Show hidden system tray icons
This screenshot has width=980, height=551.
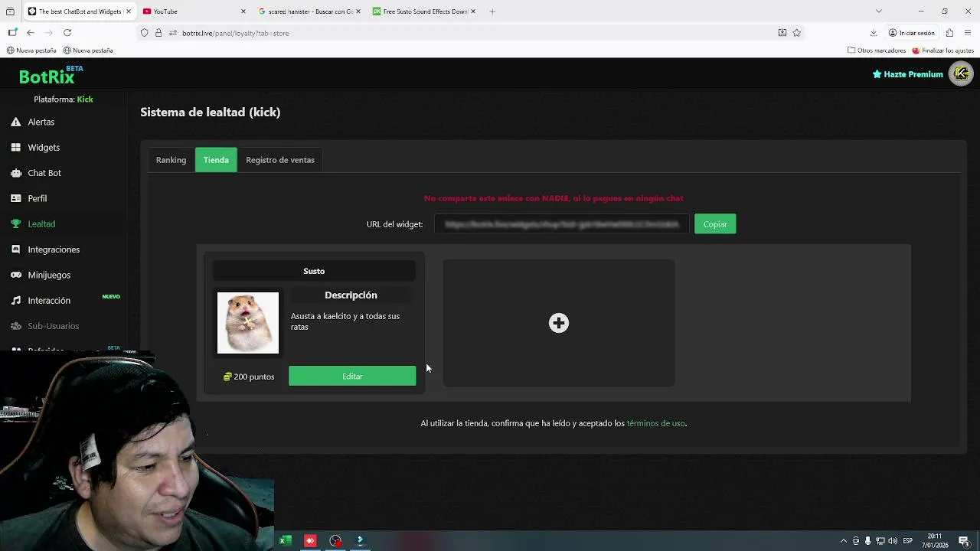(844, 541)
